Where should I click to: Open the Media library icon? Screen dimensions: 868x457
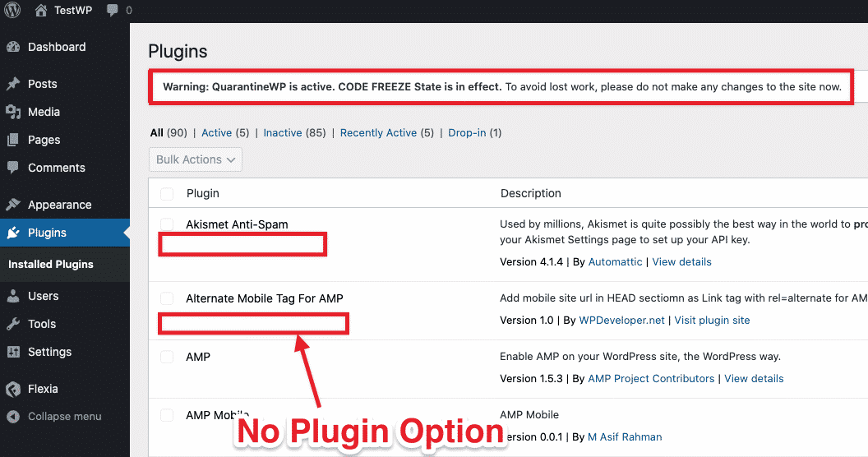(x=13, y=112)
